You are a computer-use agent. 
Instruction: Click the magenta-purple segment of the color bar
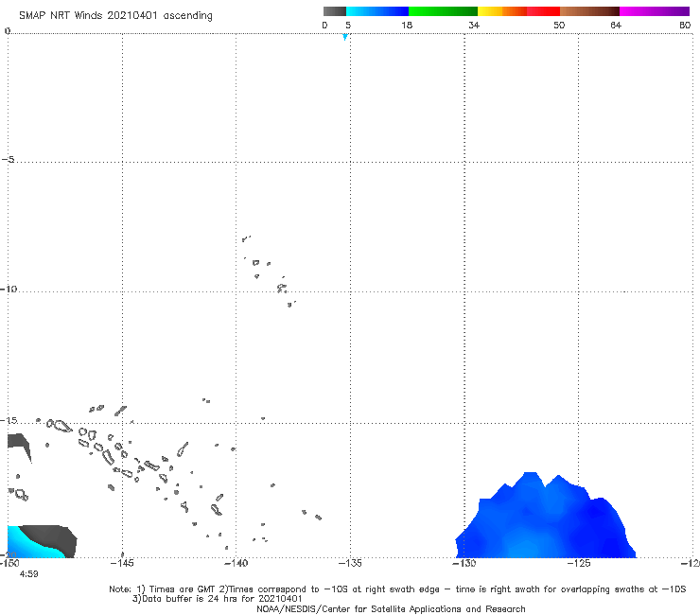655,11
